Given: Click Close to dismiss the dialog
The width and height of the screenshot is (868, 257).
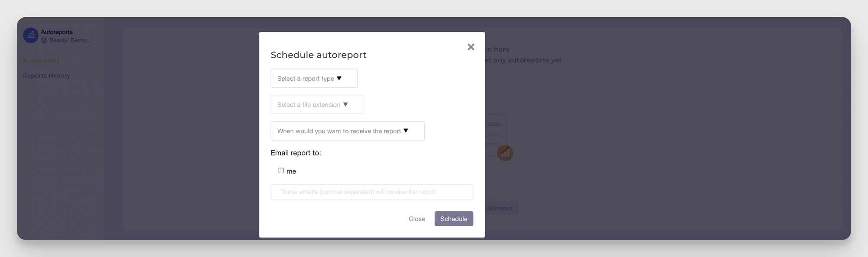Looking at the screenshot, I should click(x=417, y=218).
